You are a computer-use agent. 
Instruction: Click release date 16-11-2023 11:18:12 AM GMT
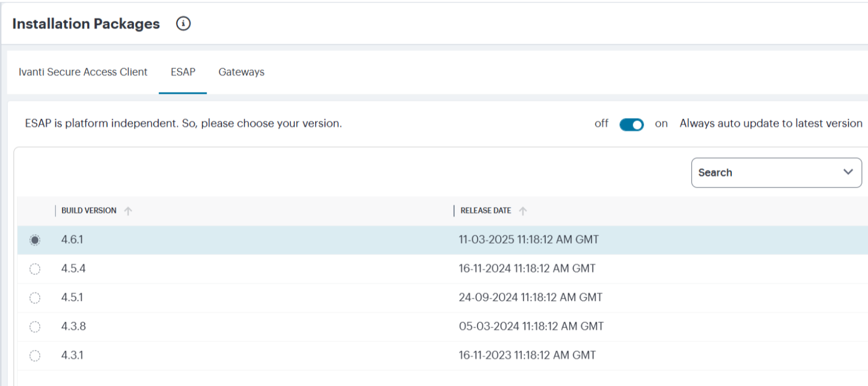pos(527,356)
